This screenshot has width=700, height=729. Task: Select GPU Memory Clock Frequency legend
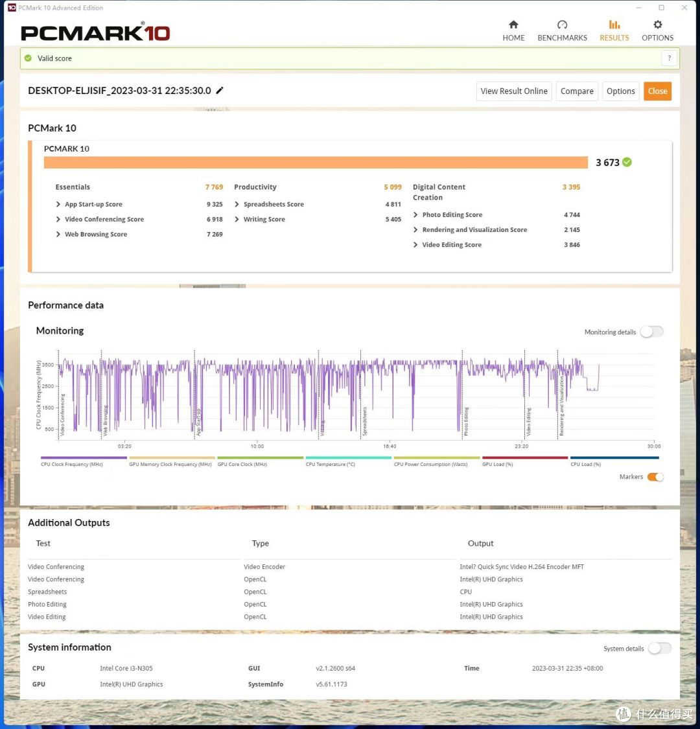pyautogui.click(x=172, y=461)
